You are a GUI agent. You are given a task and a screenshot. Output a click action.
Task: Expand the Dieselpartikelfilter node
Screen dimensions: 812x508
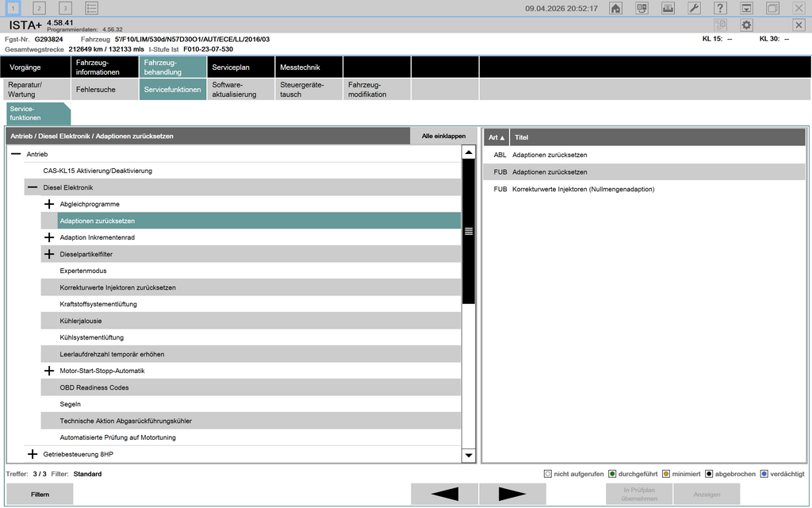click(49, 254)
